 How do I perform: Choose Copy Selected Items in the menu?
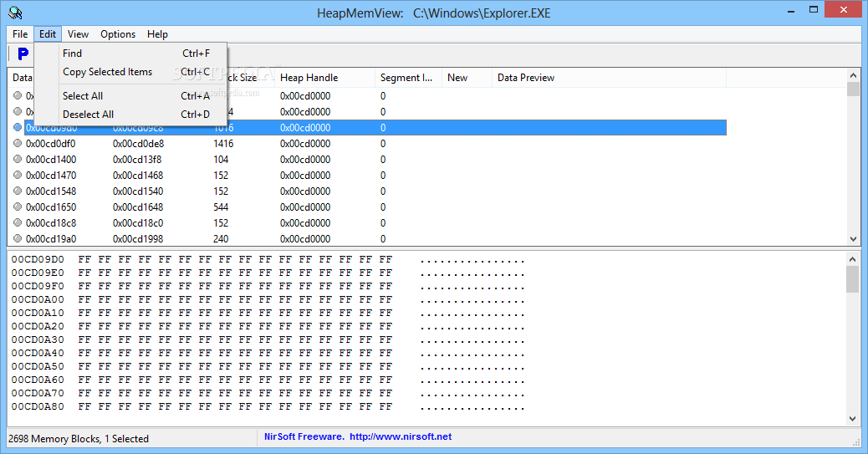[130, 71]
